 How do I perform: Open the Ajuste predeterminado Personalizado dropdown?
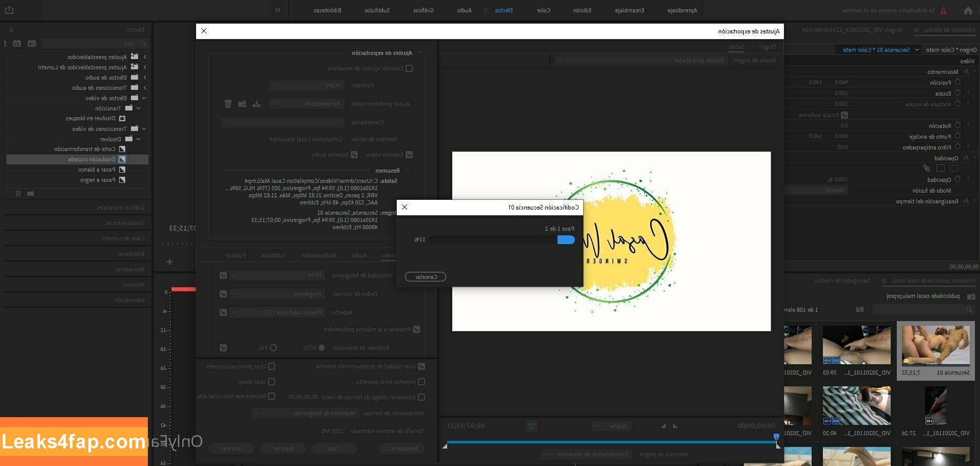(x=306, y=104)
